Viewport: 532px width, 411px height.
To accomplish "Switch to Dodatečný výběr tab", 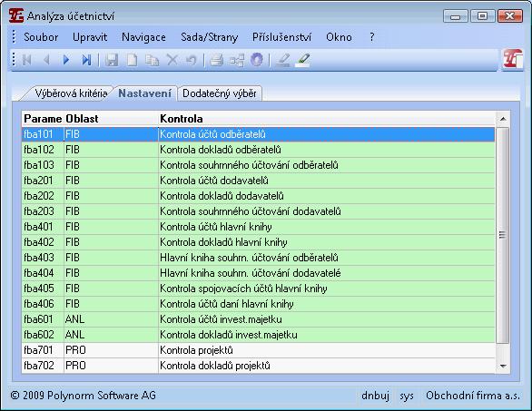I will pyautogui.click(x=219, y=93).
